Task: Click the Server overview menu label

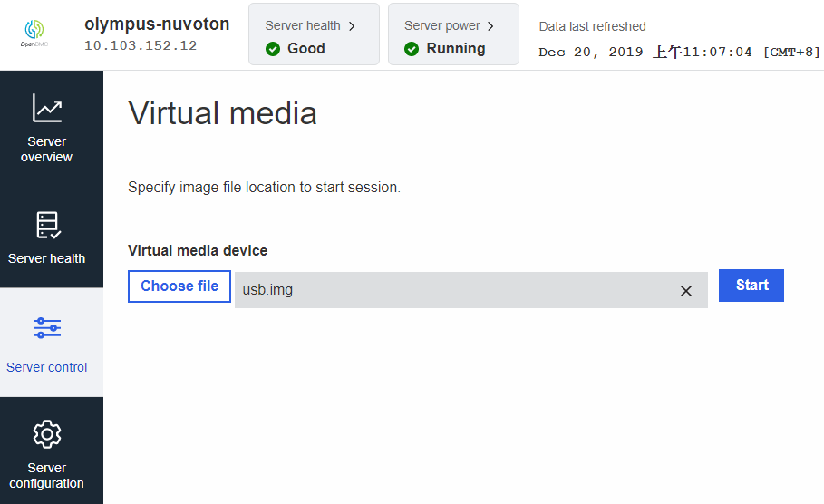Action: pyautogui.click(x=47, y=150)
